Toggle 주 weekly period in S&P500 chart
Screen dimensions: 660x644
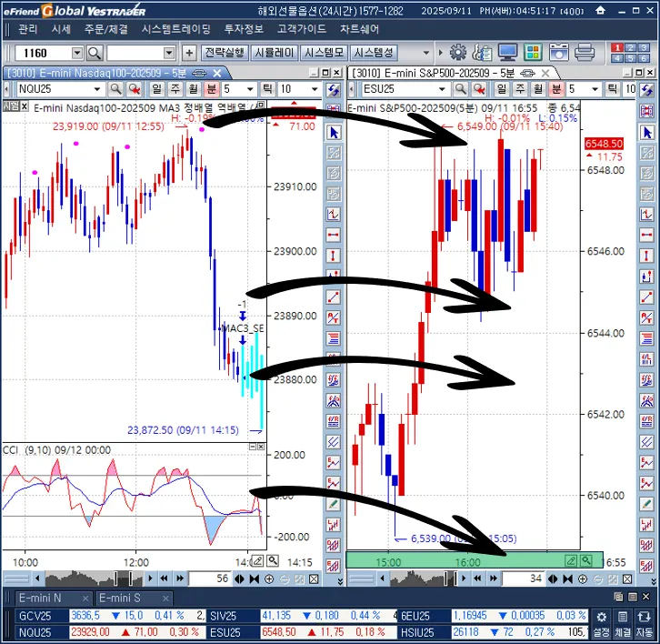point(520,89)
